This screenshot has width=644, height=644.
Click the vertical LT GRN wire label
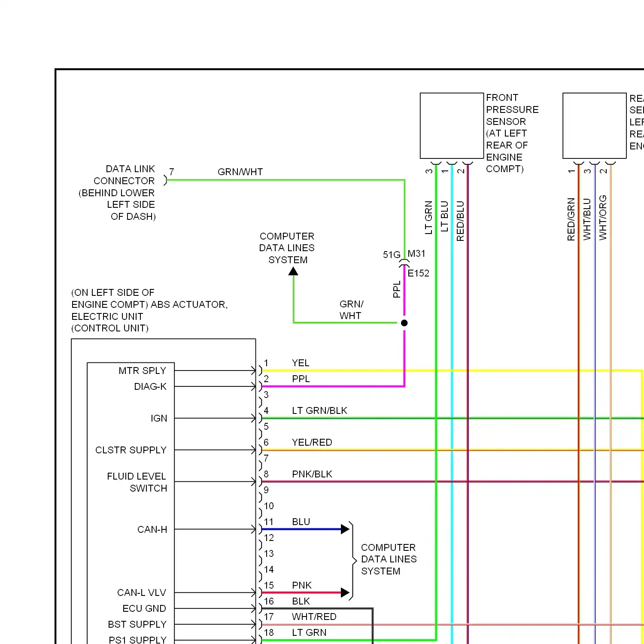(428, 218)
